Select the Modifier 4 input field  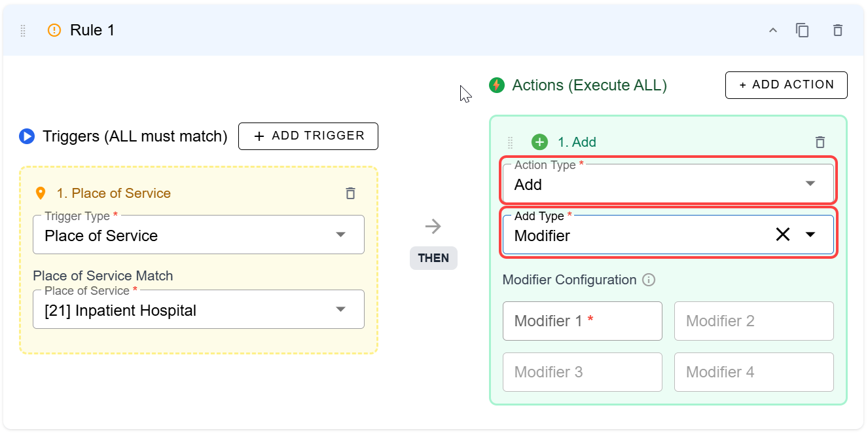pos(753,372)
